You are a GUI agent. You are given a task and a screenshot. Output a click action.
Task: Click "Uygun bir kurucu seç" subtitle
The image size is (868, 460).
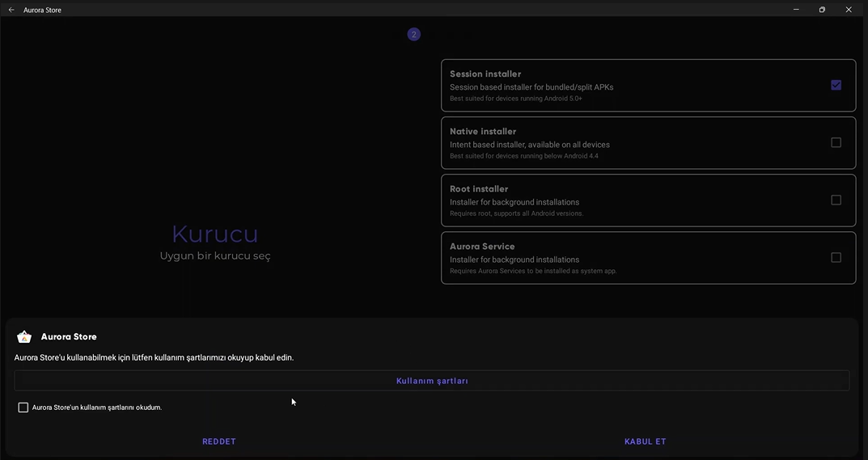coord(215,256)
